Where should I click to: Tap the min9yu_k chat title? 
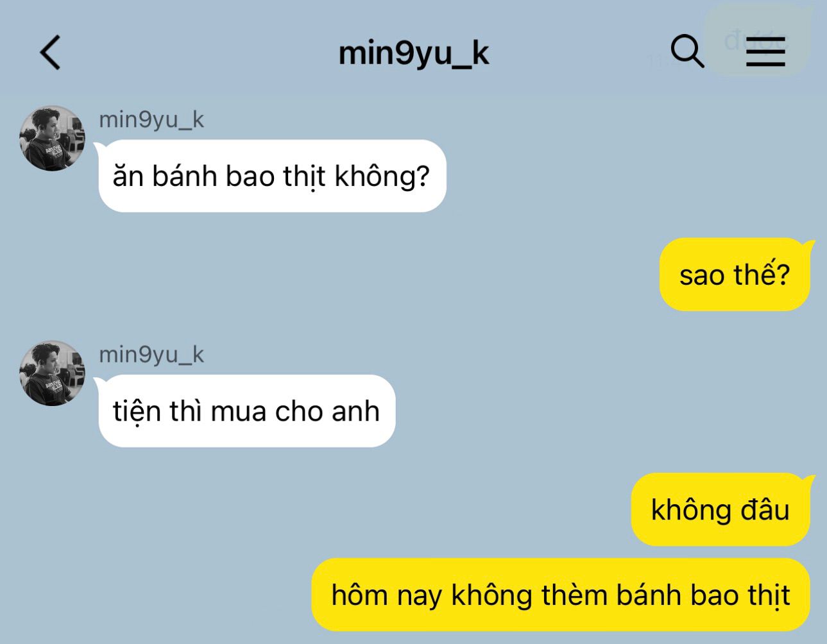tap(413, 53)
